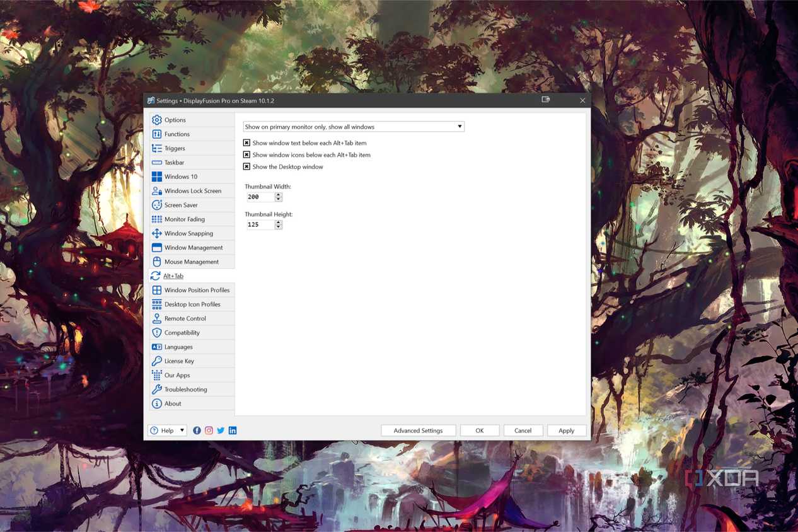Open DisplayFusion LinkedIn page icon
This screenshot has width=798, height=532.
[233, 431]
